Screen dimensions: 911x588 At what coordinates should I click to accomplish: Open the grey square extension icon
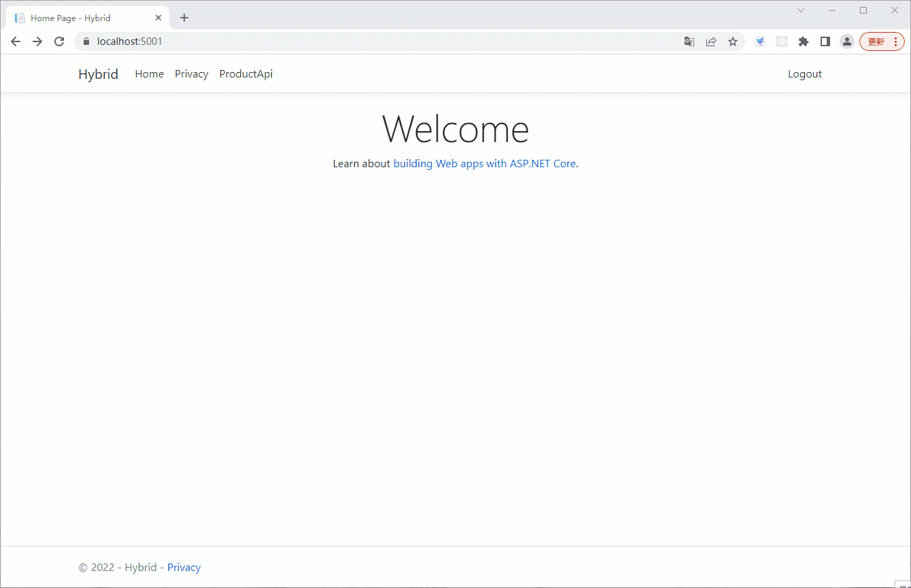pos(782,41)
